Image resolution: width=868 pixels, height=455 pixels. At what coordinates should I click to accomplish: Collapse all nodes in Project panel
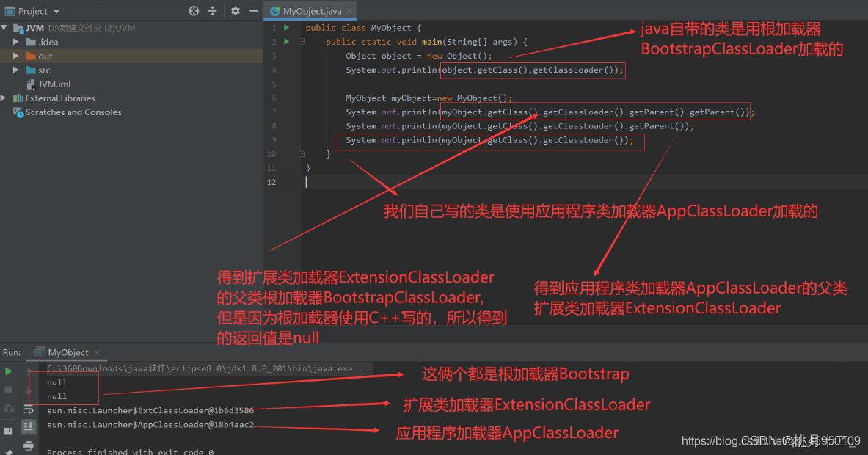[x=213, y=11]
